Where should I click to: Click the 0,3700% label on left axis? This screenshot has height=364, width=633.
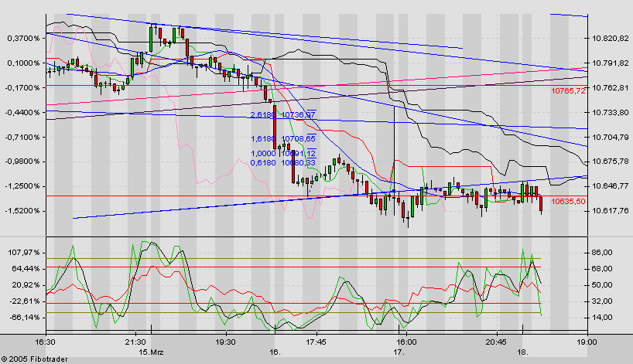point(23,39)
